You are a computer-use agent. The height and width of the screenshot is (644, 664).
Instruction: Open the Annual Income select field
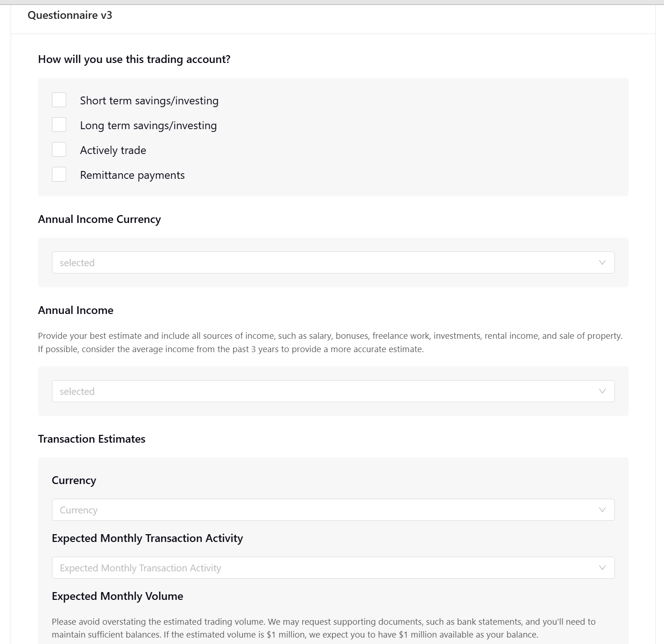[x=333, y=391]
